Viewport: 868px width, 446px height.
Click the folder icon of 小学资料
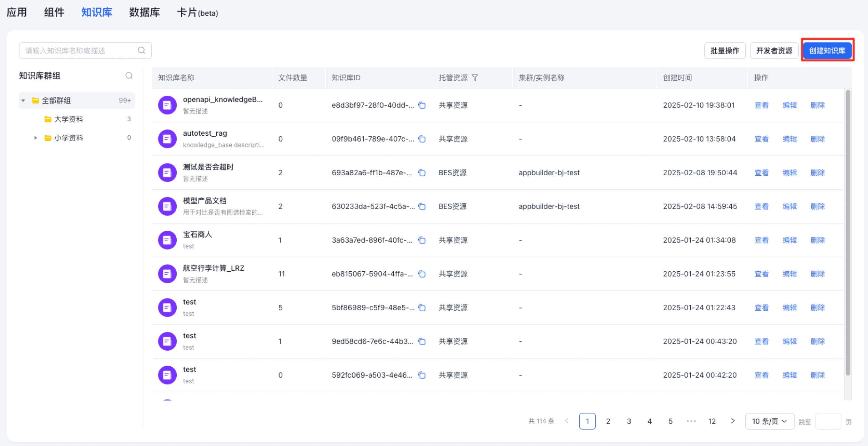(48, 138)
